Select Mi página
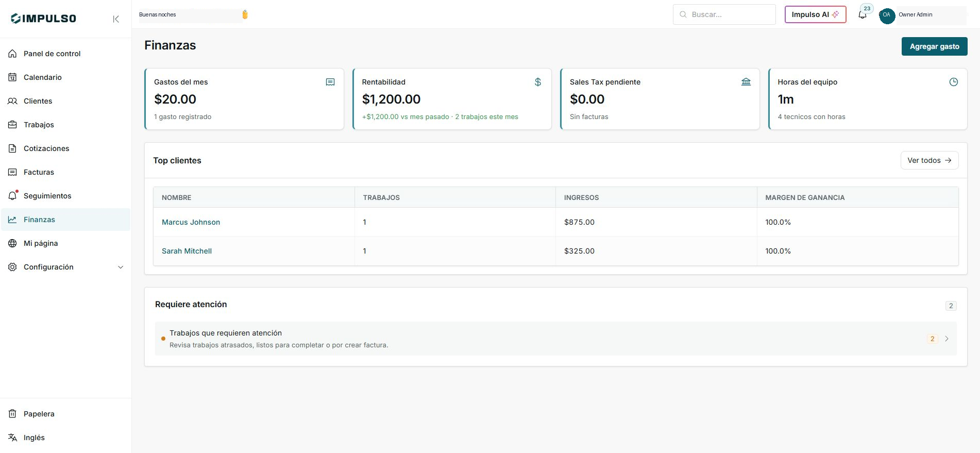Viewport: 980px width, 453px height. coord(65,243)
